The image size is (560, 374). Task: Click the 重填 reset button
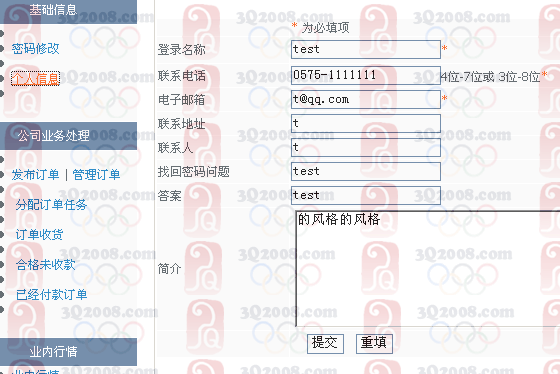click(x=374, y=344)
